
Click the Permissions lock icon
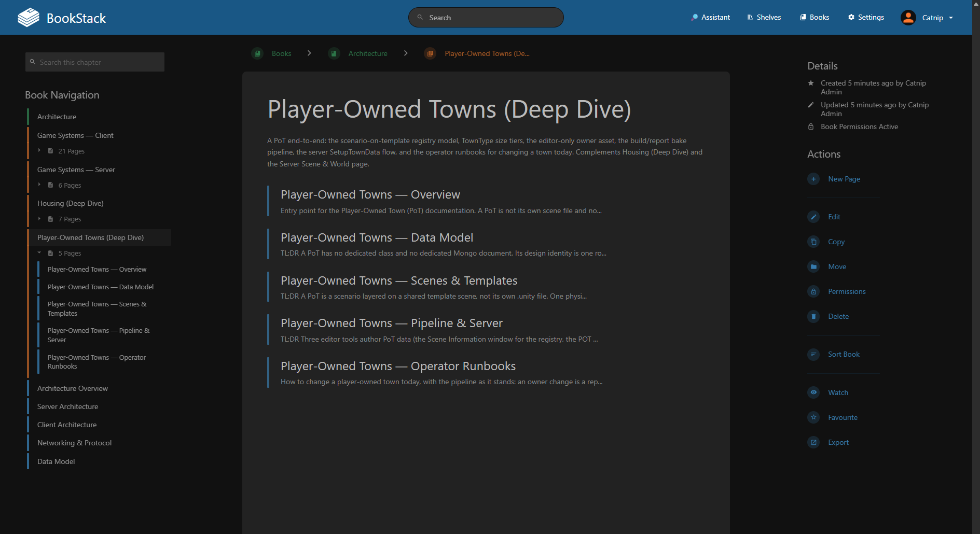pos(813,291)
